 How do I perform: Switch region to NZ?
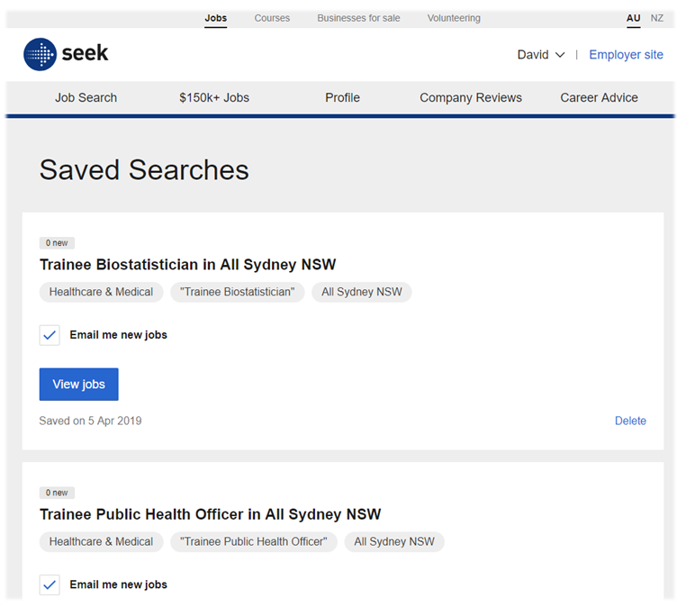pos(656,18)
